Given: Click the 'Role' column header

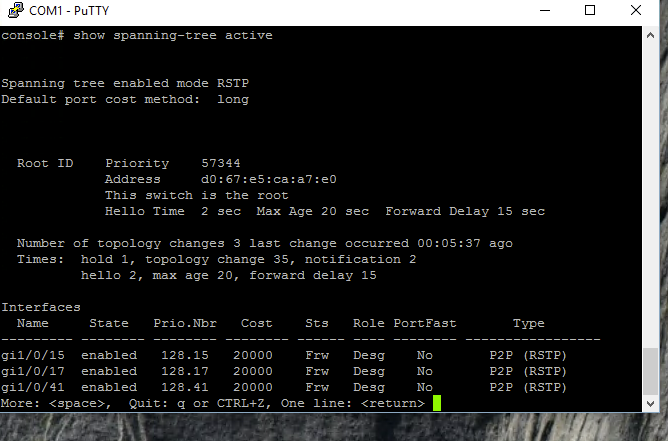Looking at the screenshot, I should click(369, 323).
